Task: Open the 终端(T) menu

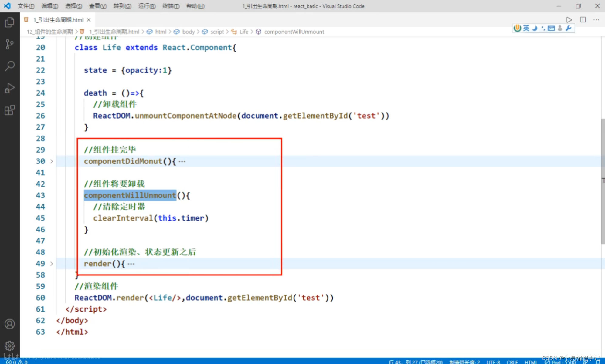Action: point(171,6)
